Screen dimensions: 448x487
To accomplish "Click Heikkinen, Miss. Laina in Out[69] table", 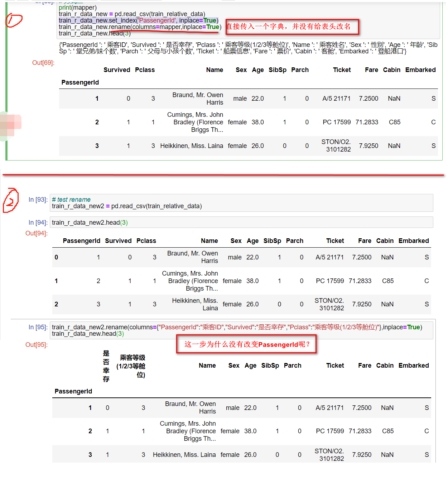I will (x=192, y=146).
